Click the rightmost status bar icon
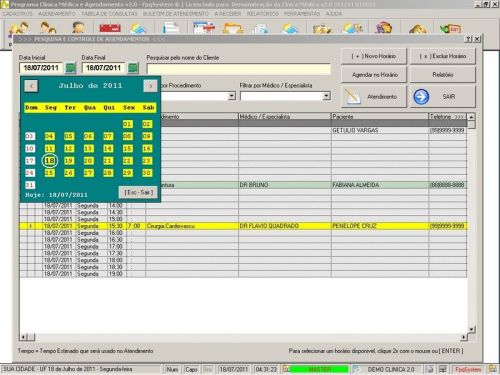 pyautogui.click(x=492, y=369)
